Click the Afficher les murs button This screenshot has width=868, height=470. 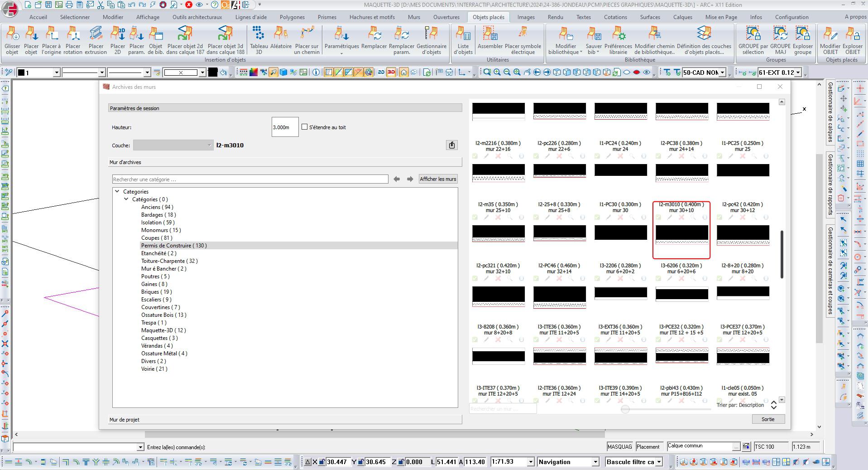[x=437, y=179]
